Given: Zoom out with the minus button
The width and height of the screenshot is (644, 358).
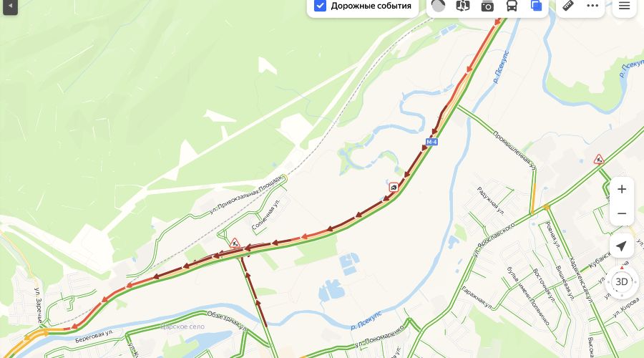Looking at the screenshot, I should (x=622, y=214).
